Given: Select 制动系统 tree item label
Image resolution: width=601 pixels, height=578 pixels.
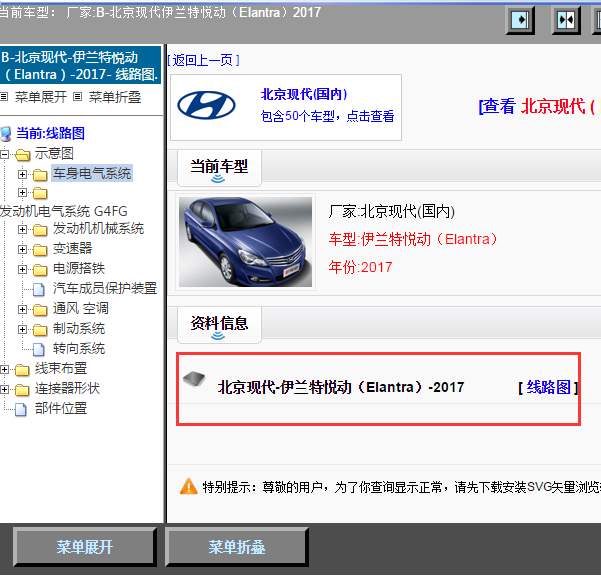Looking at the screenshot, I should 79,328.
